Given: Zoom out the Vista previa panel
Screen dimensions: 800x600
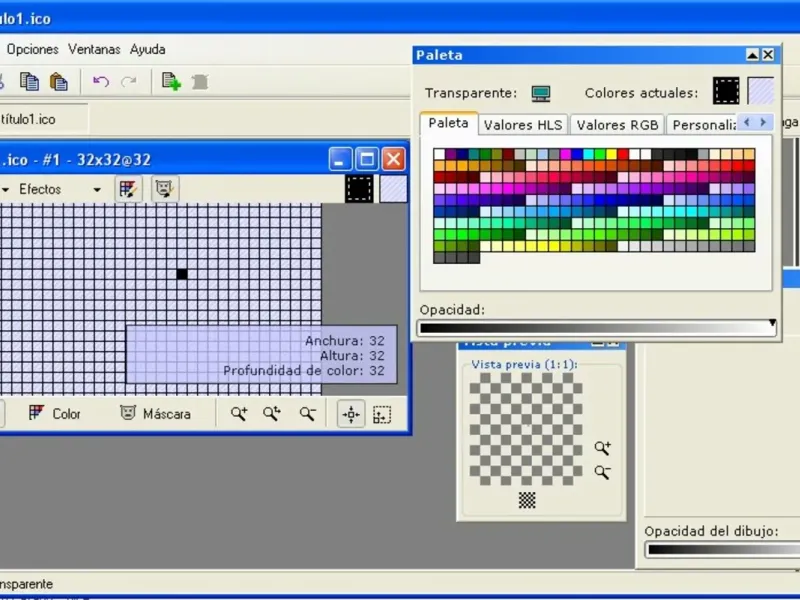Looking at the screenshot, I should (603, 472).
